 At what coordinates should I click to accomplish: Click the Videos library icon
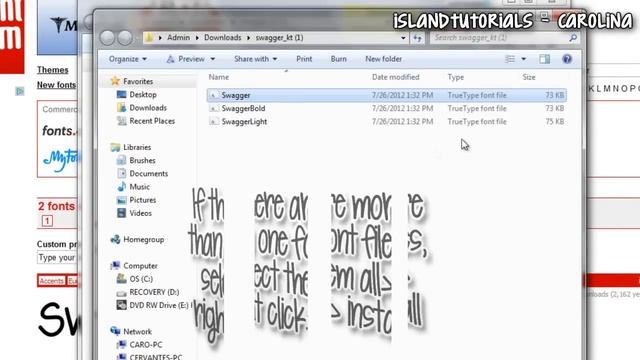pos(121,213)
